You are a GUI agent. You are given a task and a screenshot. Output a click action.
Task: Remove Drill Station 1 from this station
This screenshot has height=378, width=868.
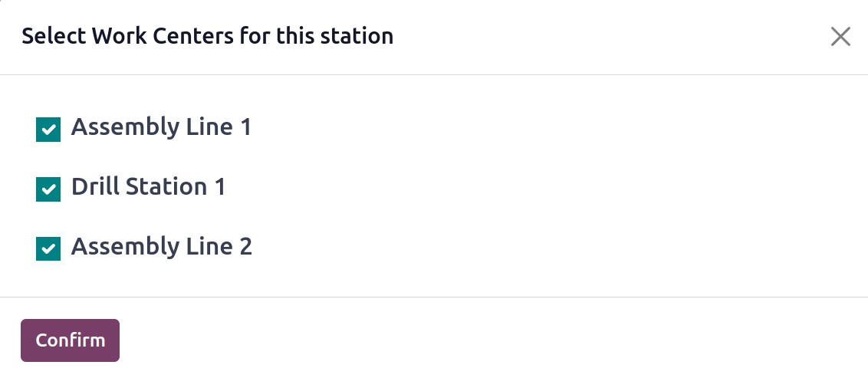[x=48, y=189]
